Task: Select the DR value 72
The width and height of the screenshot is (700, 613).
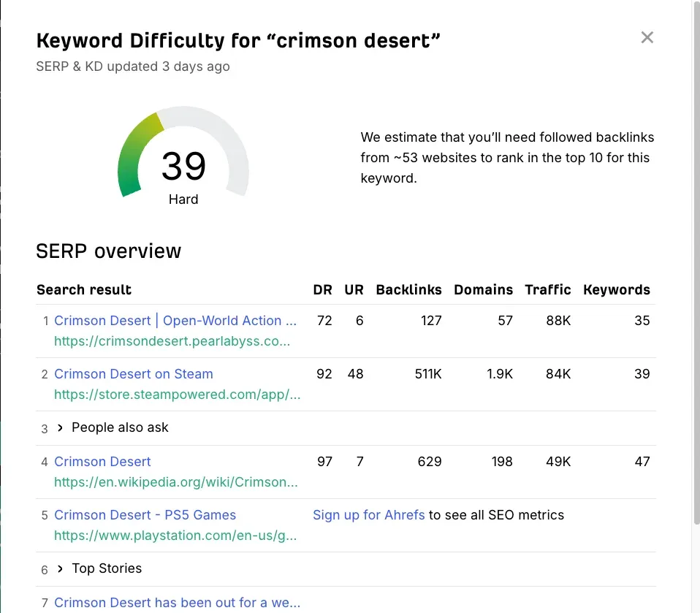Action: [x=324, y=321]
